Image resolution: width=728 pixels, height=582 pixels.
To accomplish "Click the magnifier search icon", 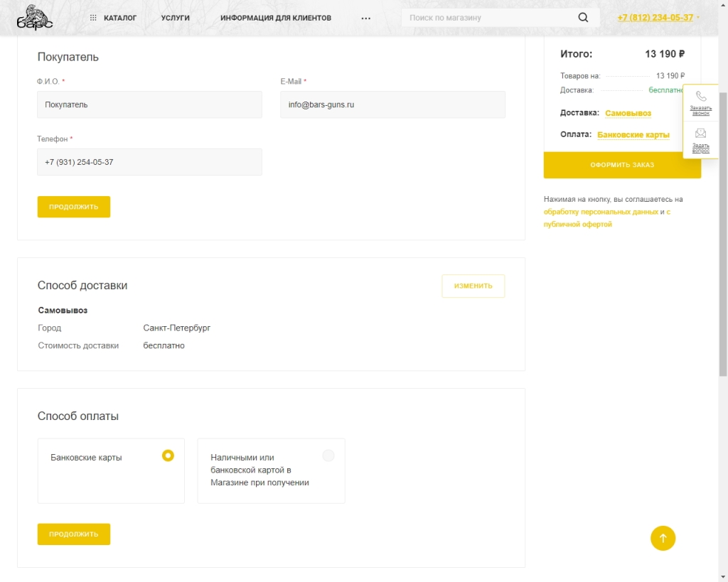I will pyautogui.click(x=583, y=18).
